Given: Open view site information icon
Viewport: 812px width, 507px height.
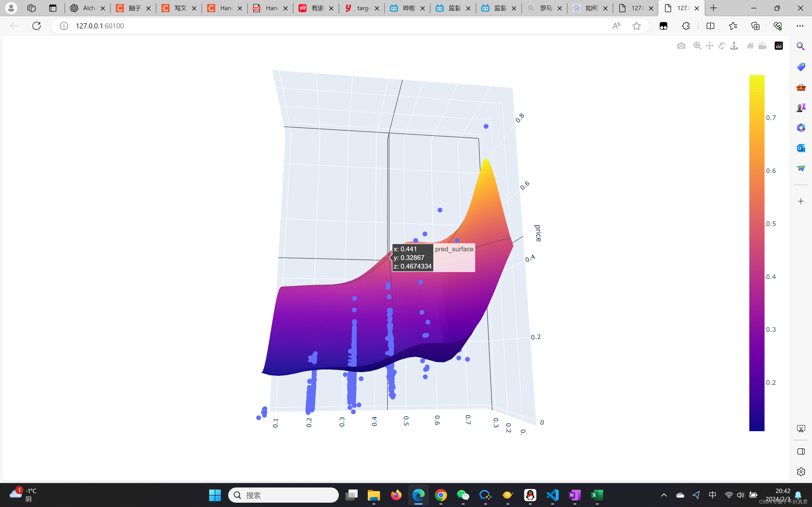Looking at the screenshot, I should [x=64, y=26].
